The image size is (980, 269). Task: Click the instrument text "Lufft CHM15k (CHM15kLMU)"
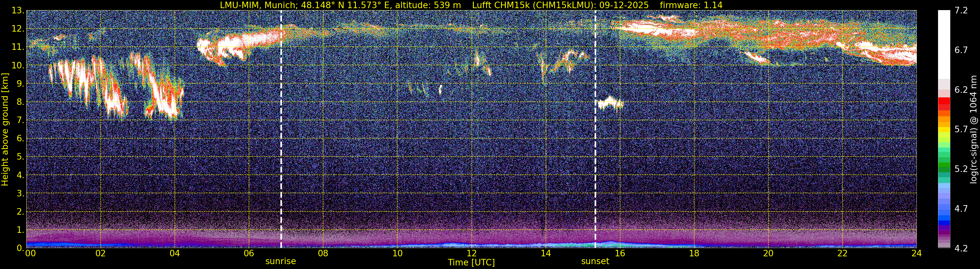[534, 5]
